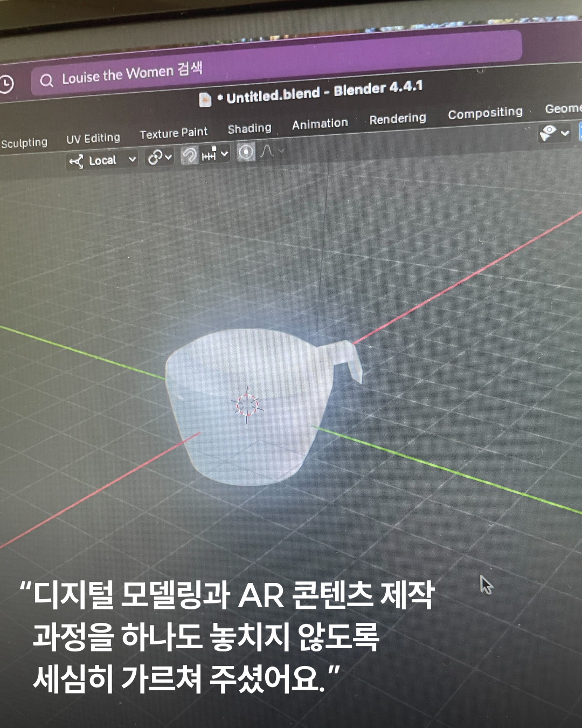
Task: Toggle the snap magnet icon
Action: click(x=189, y=155)
